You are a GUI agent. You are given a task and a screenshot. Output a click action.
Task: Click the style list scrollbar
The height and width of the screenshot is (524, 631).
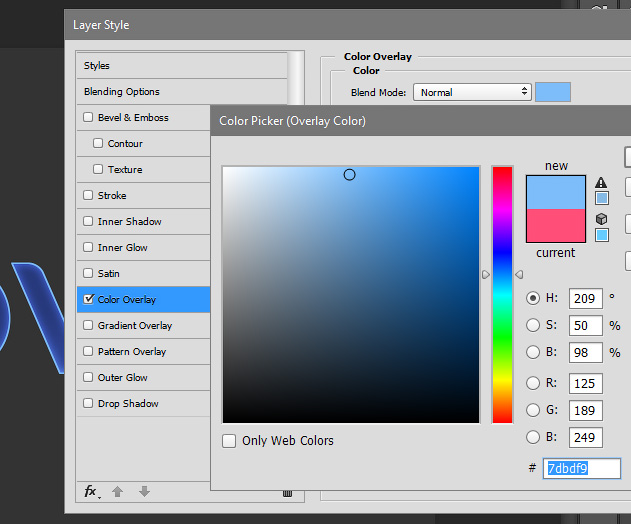click(295, 78)
